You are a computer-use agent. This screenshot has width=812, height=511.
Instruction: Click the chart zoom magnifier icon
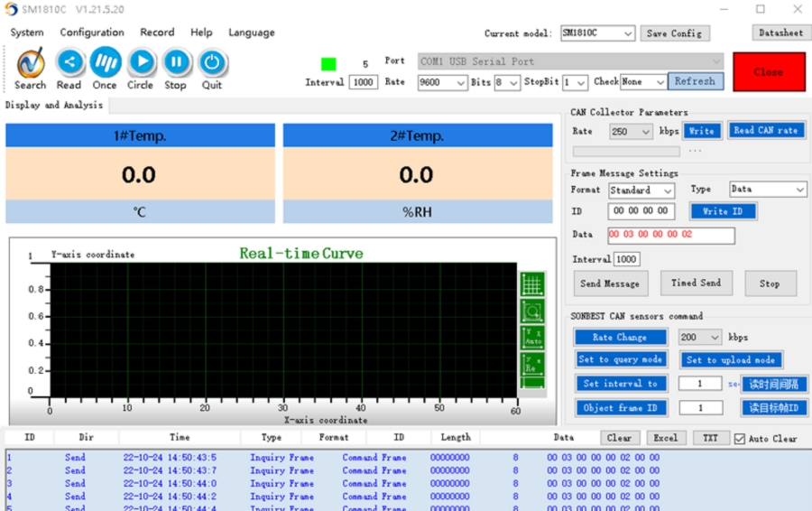pos(532,311)
